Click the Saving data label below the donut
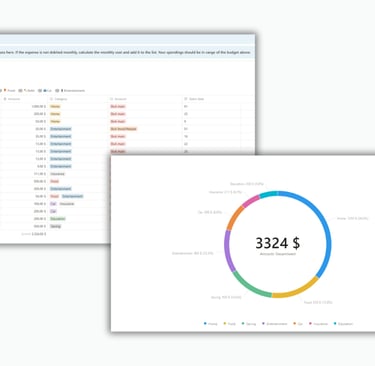 pos(226,297)
